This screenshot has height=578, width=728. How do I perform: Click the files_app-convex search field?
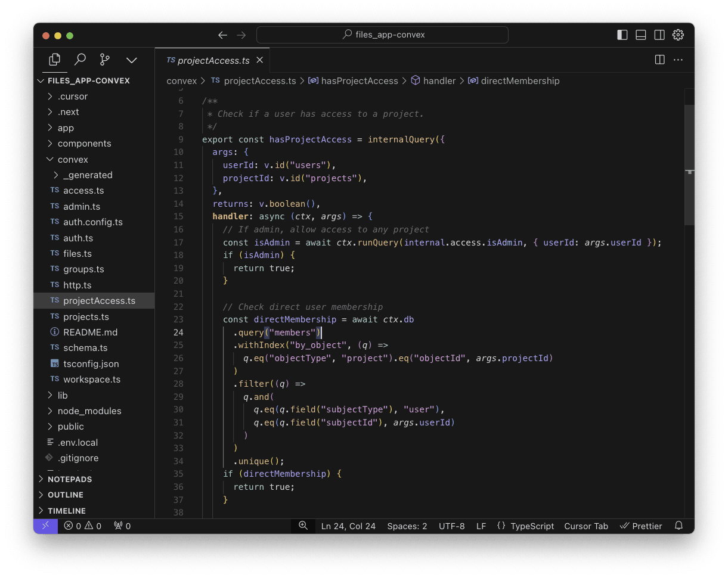coord(382,35)
